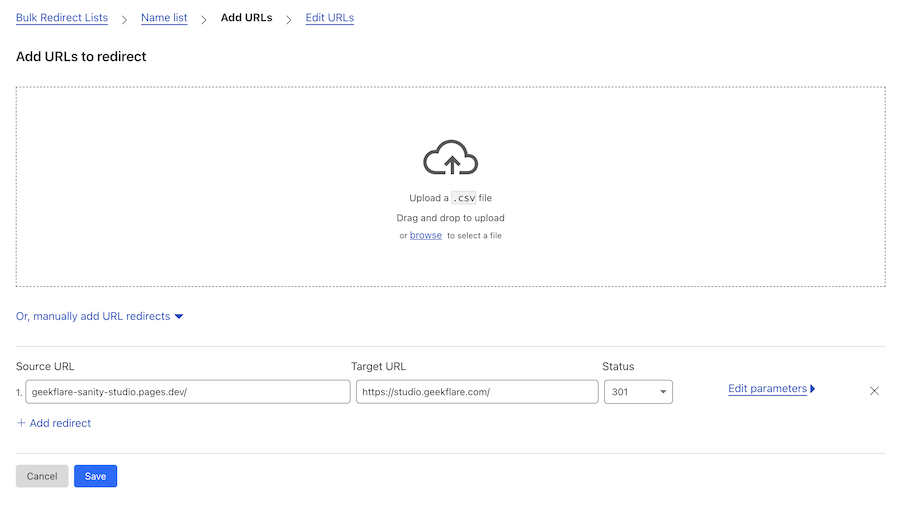900x505 pixels.
Task: Go to the Name list breadcrumb
Action: (164, 18)
